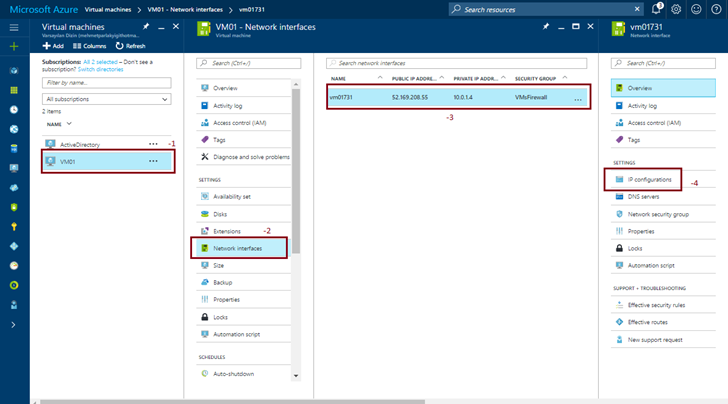Refresh the virtual machines list
The image size is (728, 404).
[130, 46]
